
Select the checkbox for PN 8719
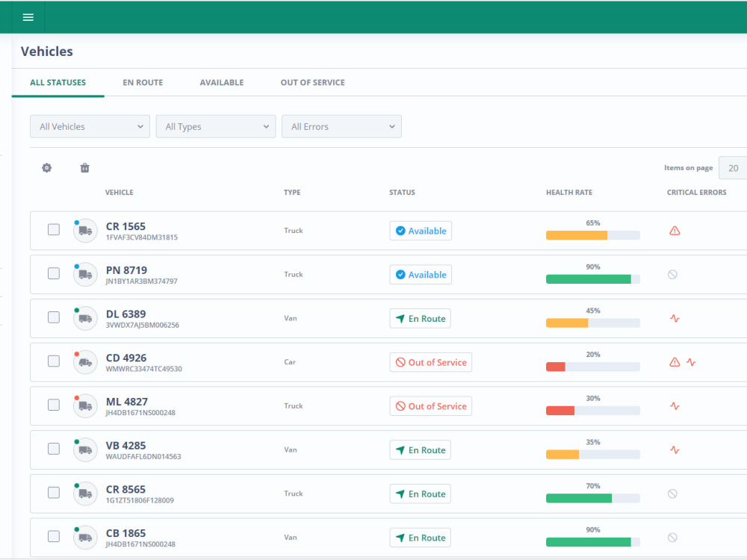tap(54, 273)
